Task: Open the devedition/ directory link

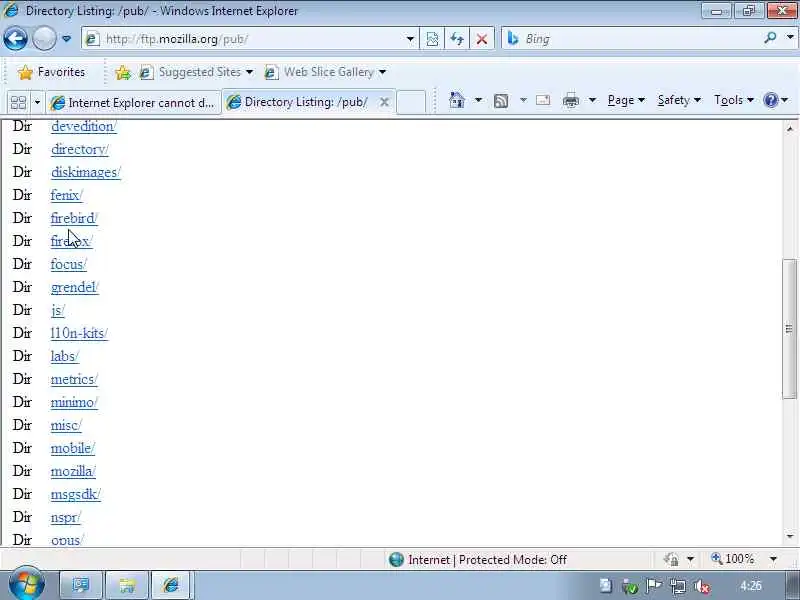Action: (84, 127)
